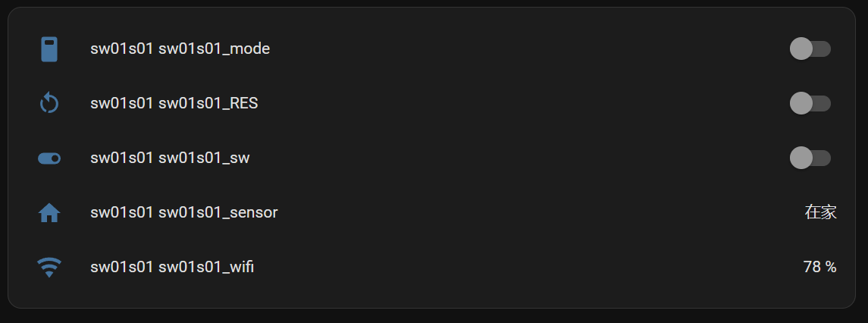Click the 在家 sensor state value
This screenshot has width=868, height=323.
(820, 213)
